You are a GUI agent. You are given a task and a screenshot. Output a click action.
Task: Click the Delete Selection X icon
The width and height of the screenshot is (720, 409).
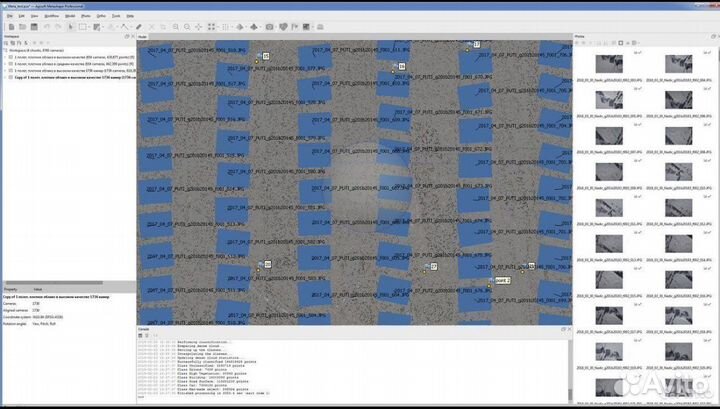pyautogui.click(x=151, y=27)
